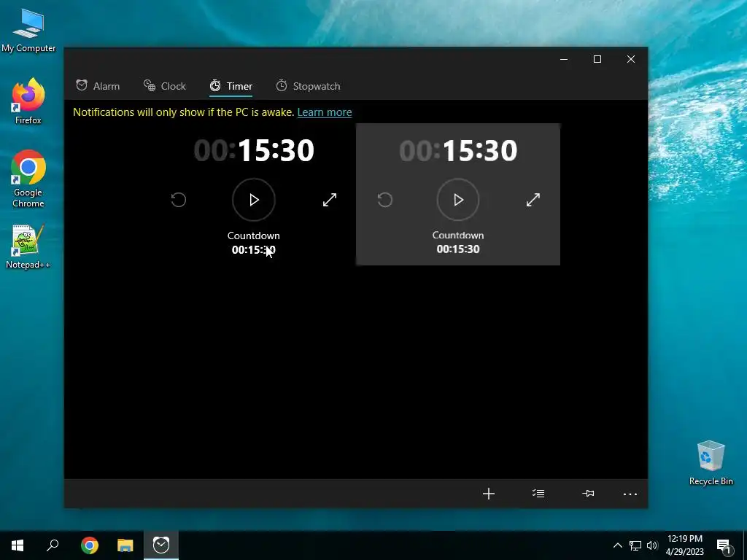Select the Recycle Bin icon

(x=711, y=463)
